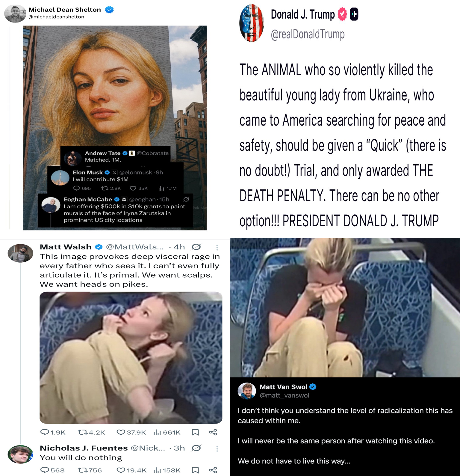Open the more options menu on the Fuentes reply
The height and width of the screenshot is (476, 460).
217,448
